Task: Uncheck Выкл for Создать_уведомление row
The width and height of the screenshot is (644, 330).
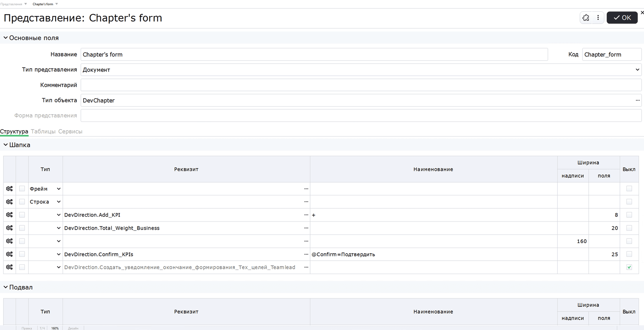Action: [x=629, y=267]
